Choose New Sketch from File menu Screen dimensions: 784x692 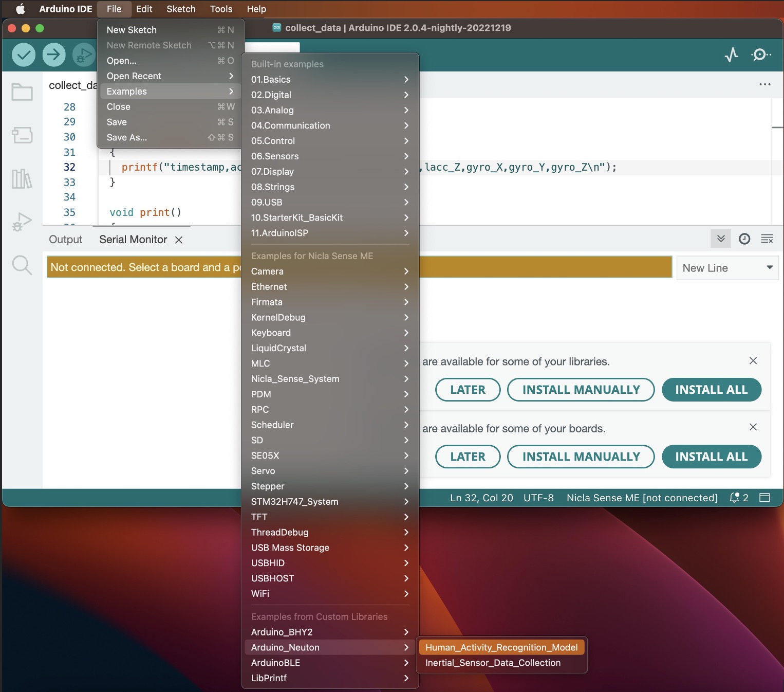click(x=170, y=30)
